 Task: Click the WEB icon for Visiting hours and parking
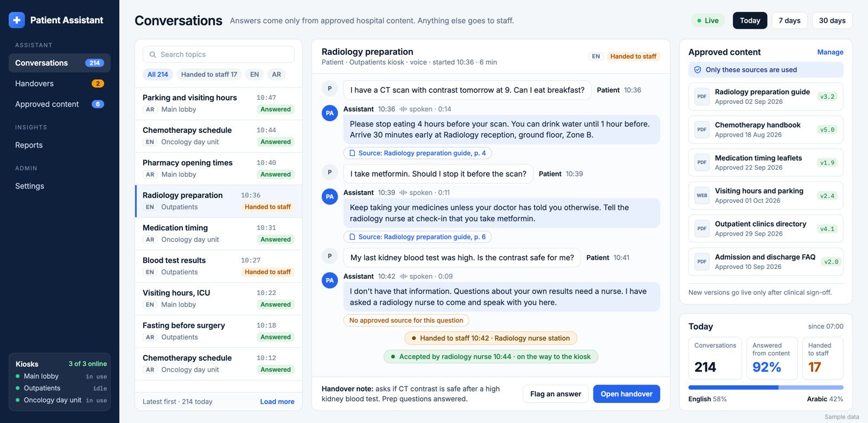coord(702,196)
